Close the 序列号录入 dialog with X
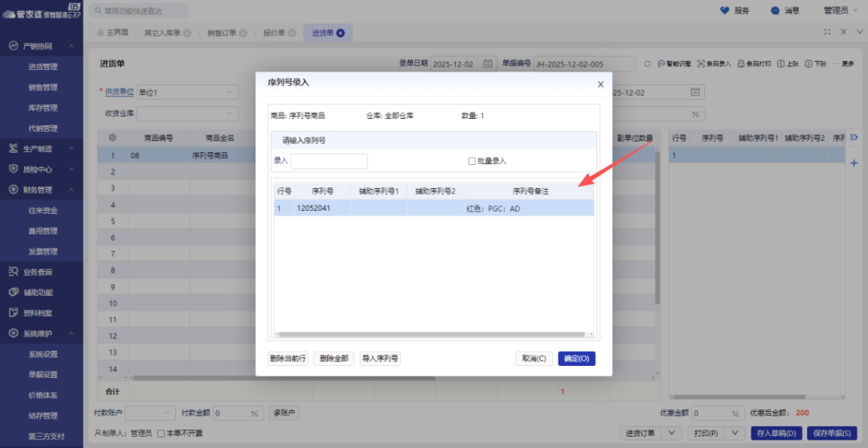This screenshot has width=868, height=448. pyautogui.click(x=600, y=84)
